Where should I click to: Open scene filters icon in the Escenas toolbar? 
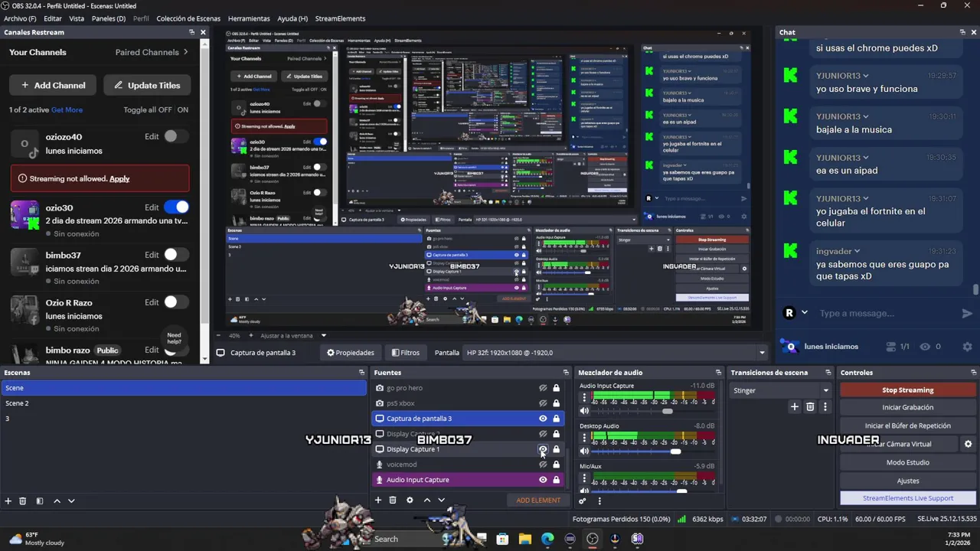coord(40,501)
